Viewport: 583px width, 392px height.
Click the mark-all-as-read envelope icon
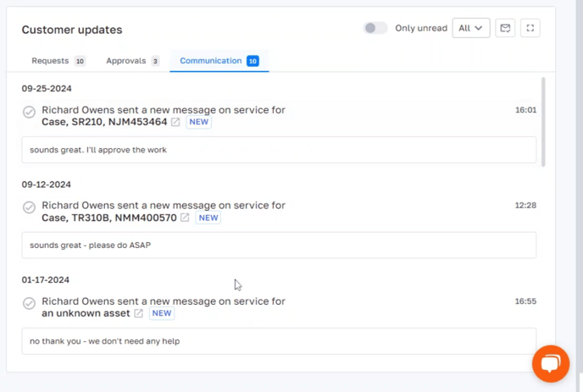coord(505,28)
